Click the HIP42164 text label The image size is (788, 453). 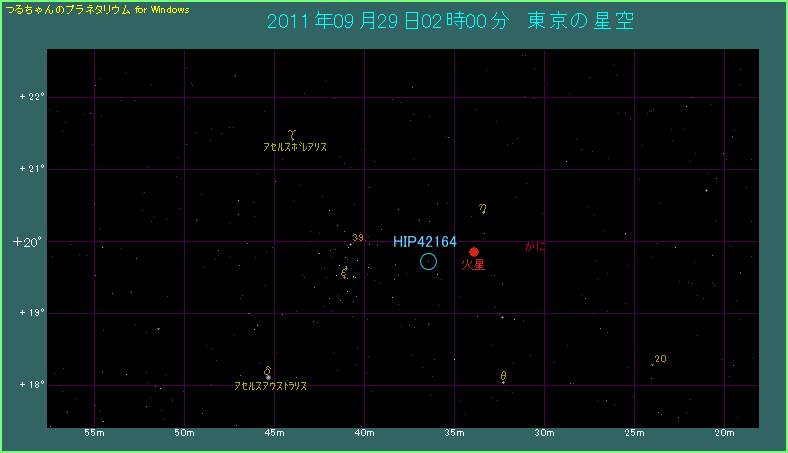tap(424, 242)
